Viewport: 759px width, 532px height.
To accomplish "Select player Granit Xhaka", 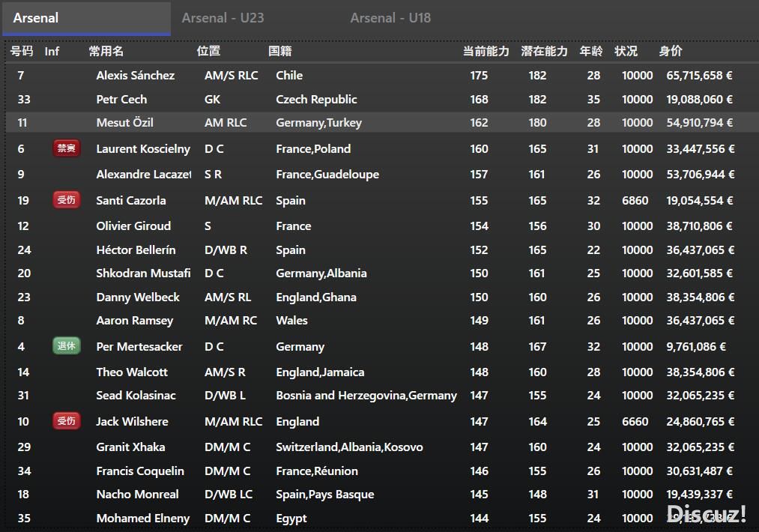I will click(130, 447).
